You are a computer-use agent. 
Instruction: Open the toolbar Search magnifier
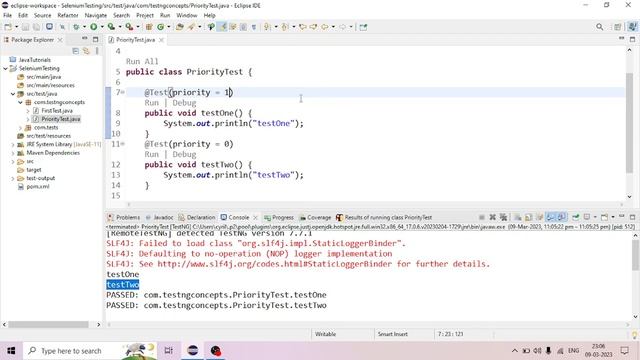[599, 27]
